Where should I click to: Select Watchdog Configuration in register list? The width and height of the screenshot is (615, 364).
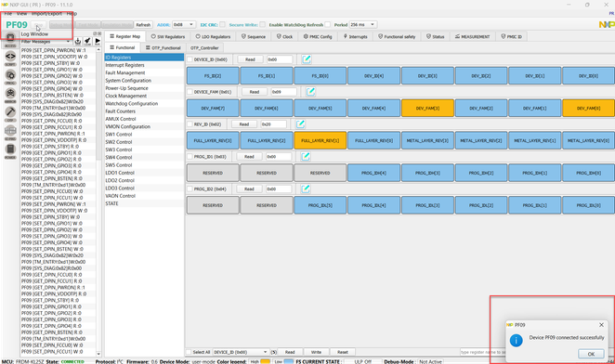(x=144, y=104)
